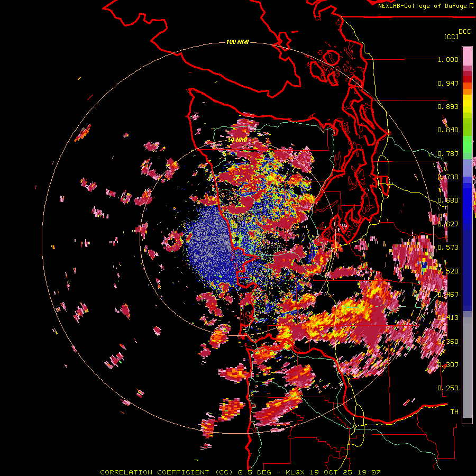Click the 0.733 legend value
476x476 pixels.
pos(448,177)
